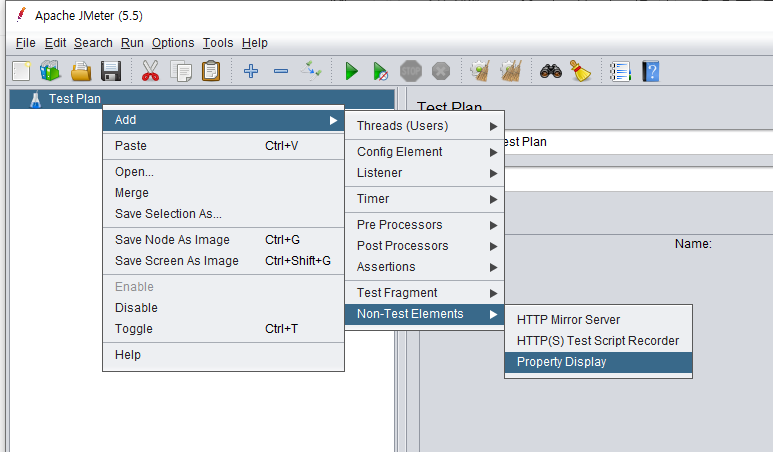Click the Toggle enable/disable arrows icon
The image size is (773, 452).
[311, 71]
